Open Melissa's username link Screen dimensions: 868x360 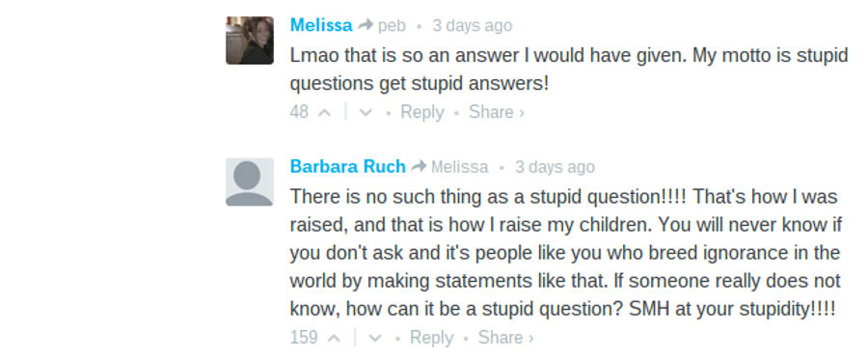[x=321, y=25]
